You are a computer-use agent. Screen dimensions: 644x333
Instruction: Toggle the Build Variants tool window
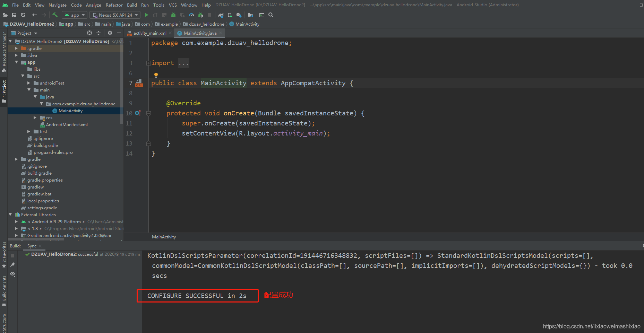point(4,291)
